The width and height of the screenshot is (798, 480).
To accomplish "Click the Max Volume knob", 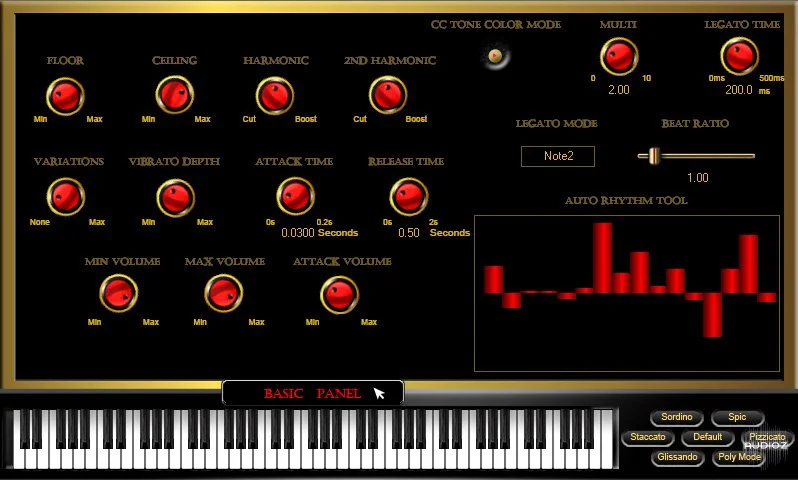I will click(x=223, y=293).
